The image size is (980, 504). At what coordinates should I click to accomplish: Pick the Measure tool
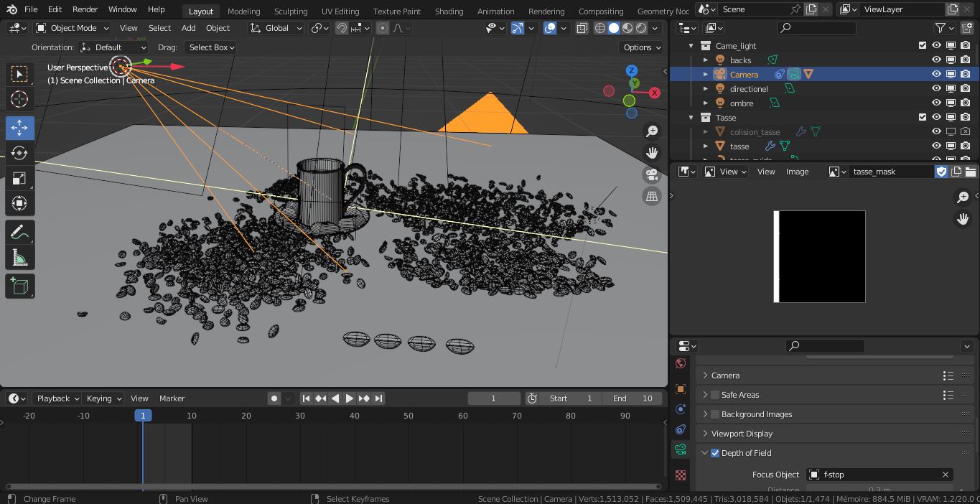click(19, 258)
